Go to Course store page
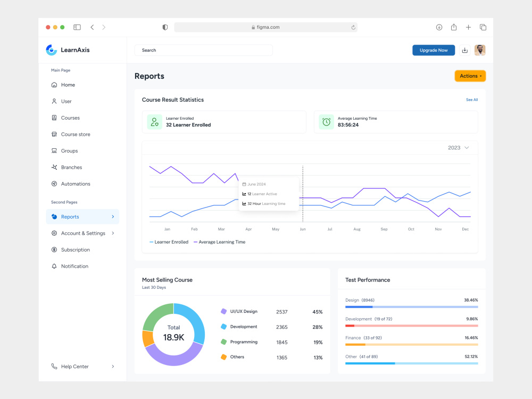This screenshot has width=532, height=399. 82,135
